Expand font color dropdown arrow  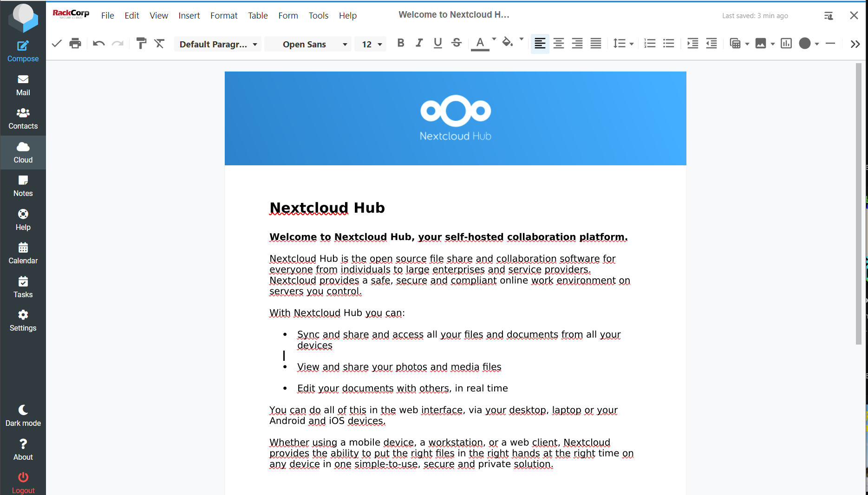(494, 39)
